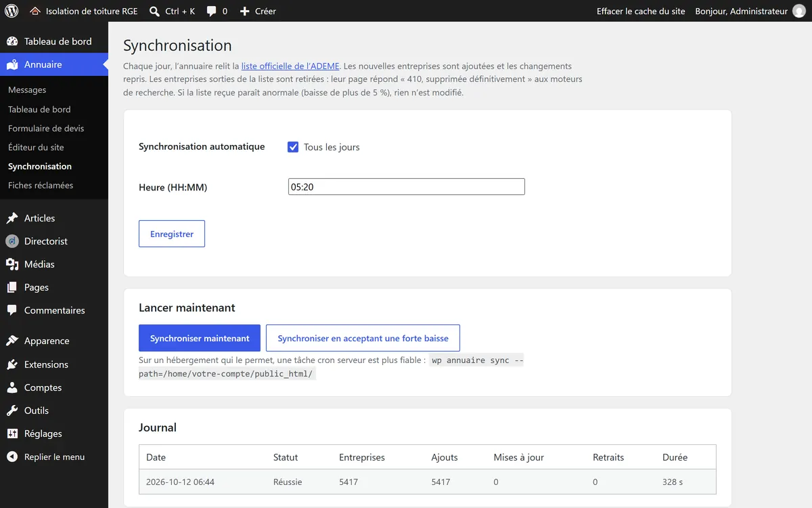Open the comments bubble icon in admin bar
This screenshot has width=812, height=508.
pyautogui.click(x=212, y=11)
